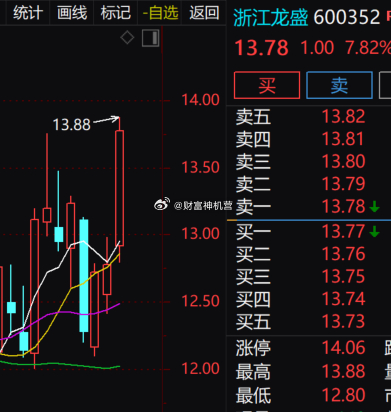Click the 买五 row label

tap(253, 322)
